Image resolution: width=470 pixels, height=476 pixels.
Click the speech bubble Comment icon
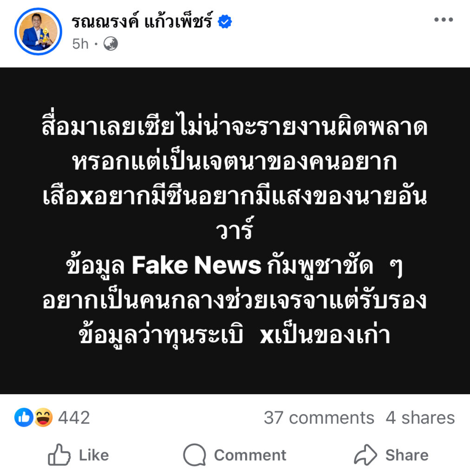(194, 455)
